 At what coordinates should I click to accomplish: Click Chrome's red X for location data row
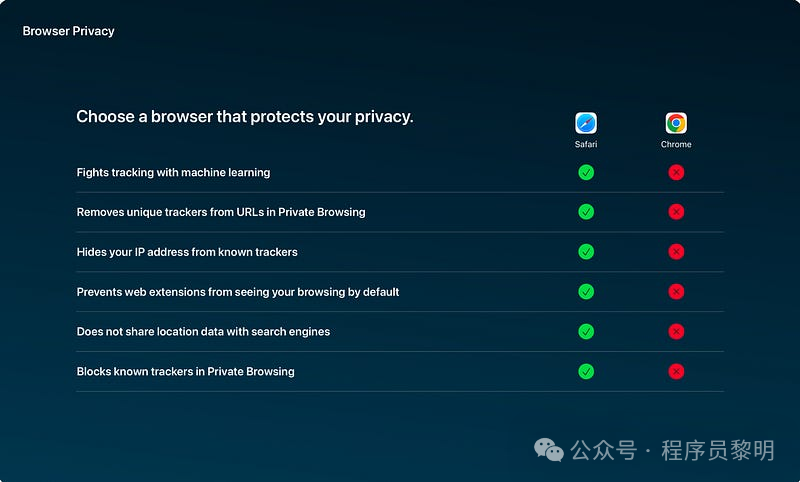[676, 332]
